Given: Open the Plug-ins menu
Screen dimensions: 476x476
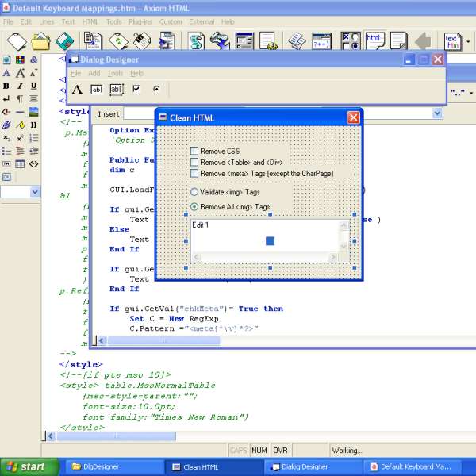Looking at the screenshot, I should pos(140,22).
